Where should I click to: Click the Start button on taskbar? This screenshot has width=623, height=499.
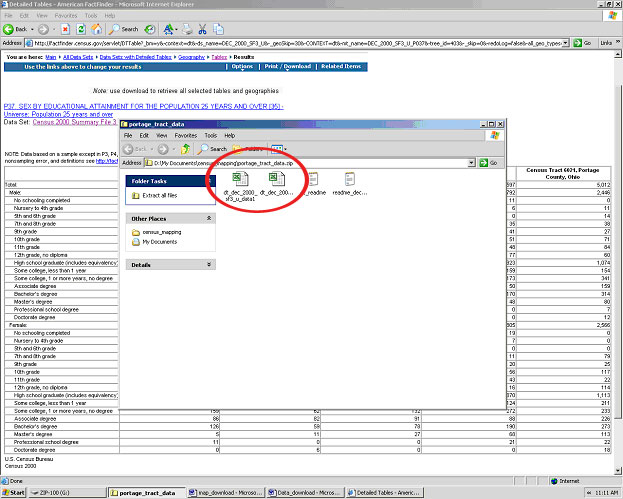[x=14, y=493]
